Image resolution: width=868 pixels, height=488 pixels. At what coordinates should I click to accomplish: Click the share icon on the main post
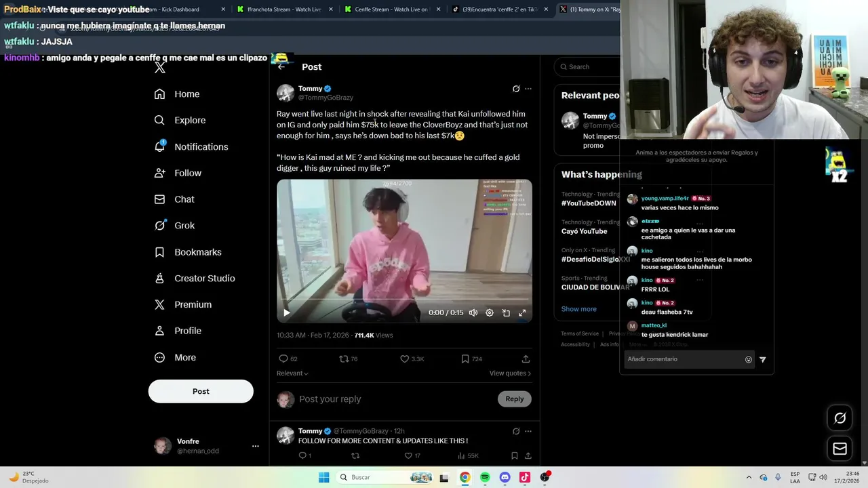(526, 359)
